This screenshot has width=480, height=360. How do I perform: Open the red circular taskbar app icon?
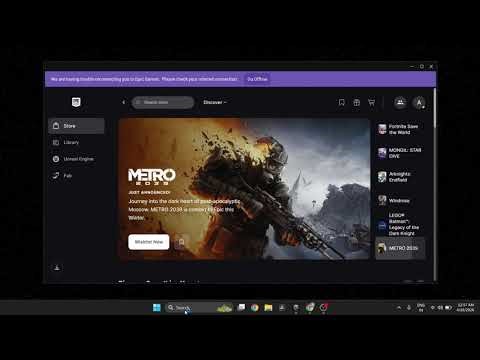click(x=323, y=308)
